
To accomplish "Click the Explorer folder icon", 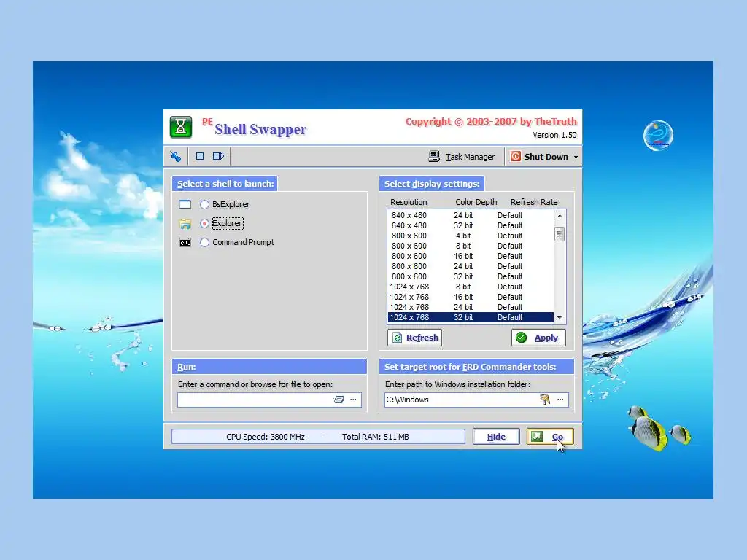I will (185, 223).
